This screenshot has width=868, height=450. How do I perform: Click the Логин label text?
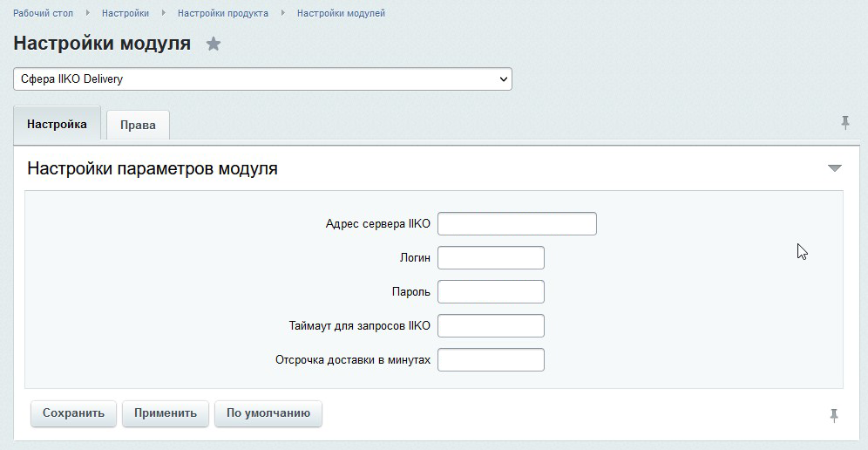(x=415, y=258)
